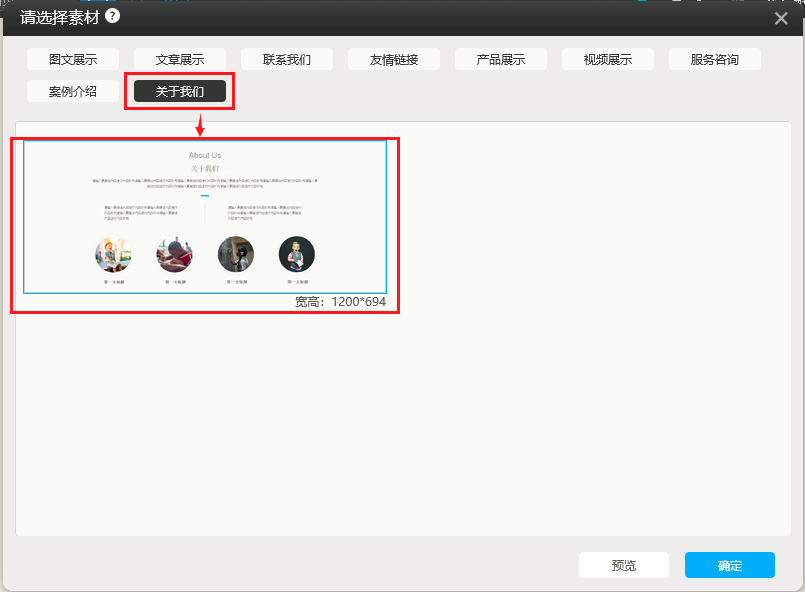Screen dimensions: 805x592
Task: Click the selected 关于我们 tab
Action: click(x=180, y=92)
